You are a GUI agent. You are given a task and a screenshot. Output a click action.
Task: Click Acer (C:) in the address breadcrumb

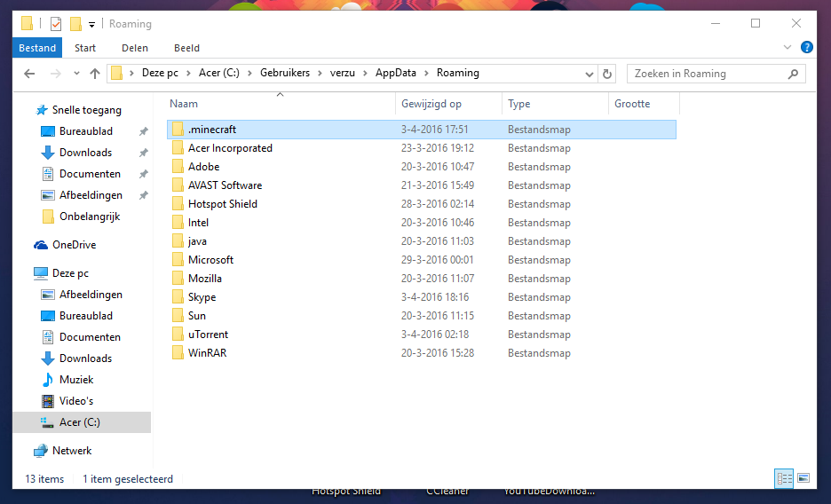click(x=219, y=73)
